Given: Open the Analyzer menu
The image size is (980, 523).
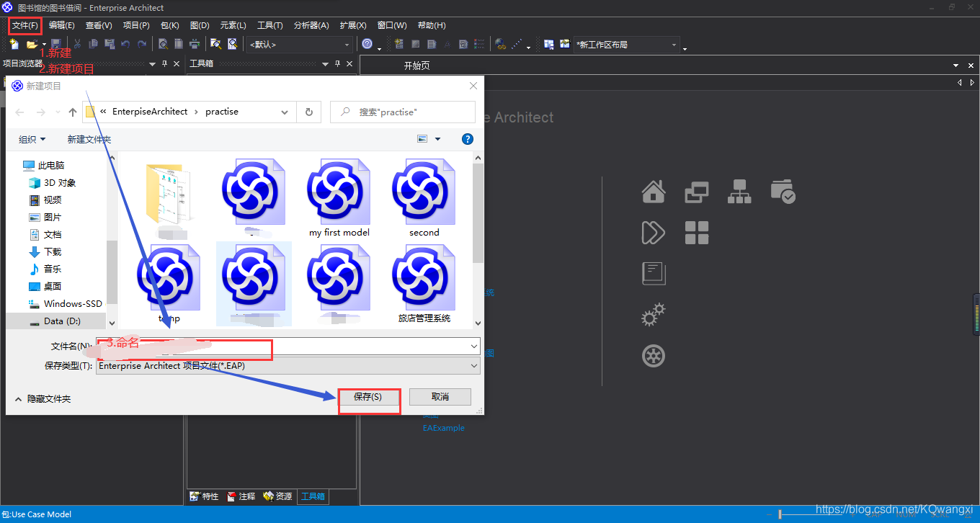Looking at the screenshot, I should tap(311, 26).
